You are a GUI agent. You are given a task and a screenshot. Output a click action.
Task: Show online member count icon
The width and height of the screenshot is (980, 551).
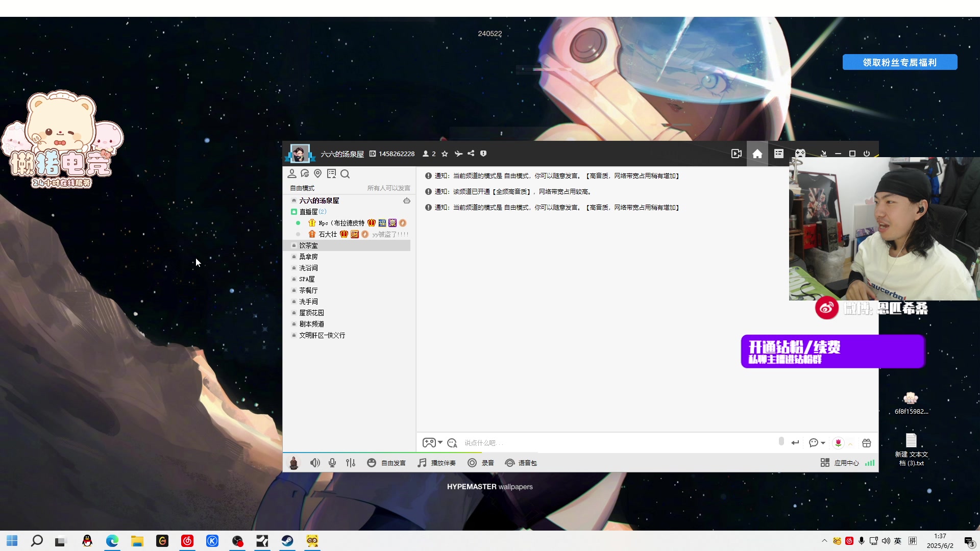tap(426, 154)
